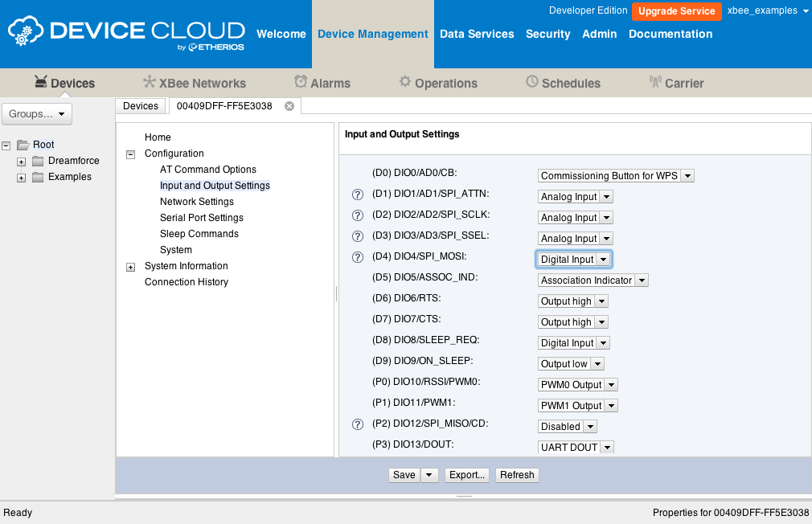Open Sleep Commands
This screenshot has width=812, height=524.
click(199, 234)
